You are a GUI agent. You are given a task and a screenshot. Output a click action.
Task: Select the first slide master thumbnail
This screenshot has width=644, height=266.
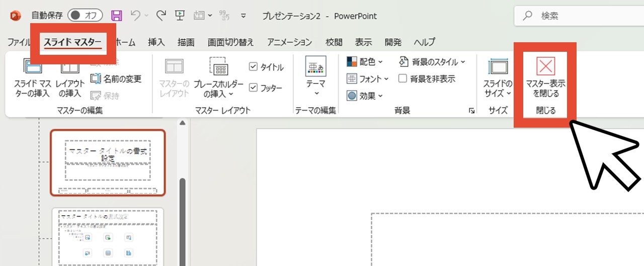(x=108, y=162)
